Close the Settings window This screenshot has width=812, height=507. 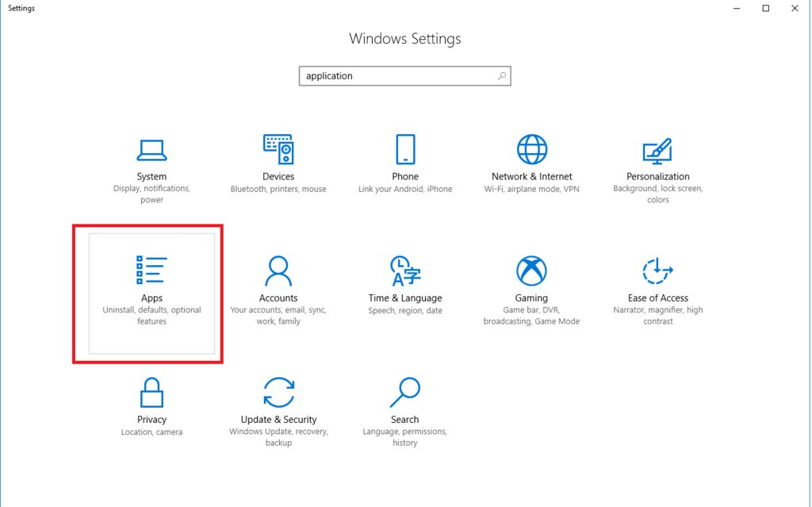pyautogui.click(x=795, y=8)
